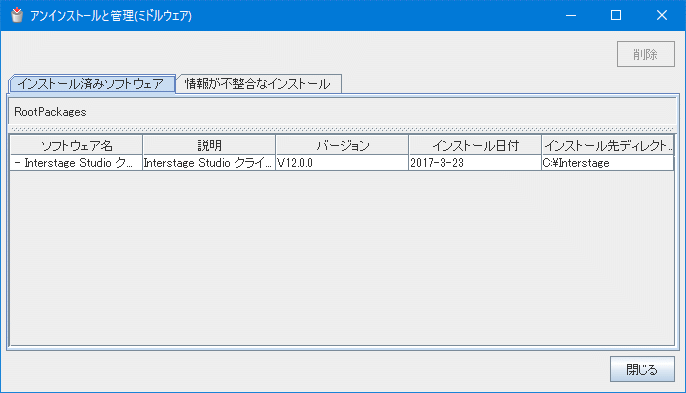
Task: Click the 説明 column header
Action: point(209,145)
